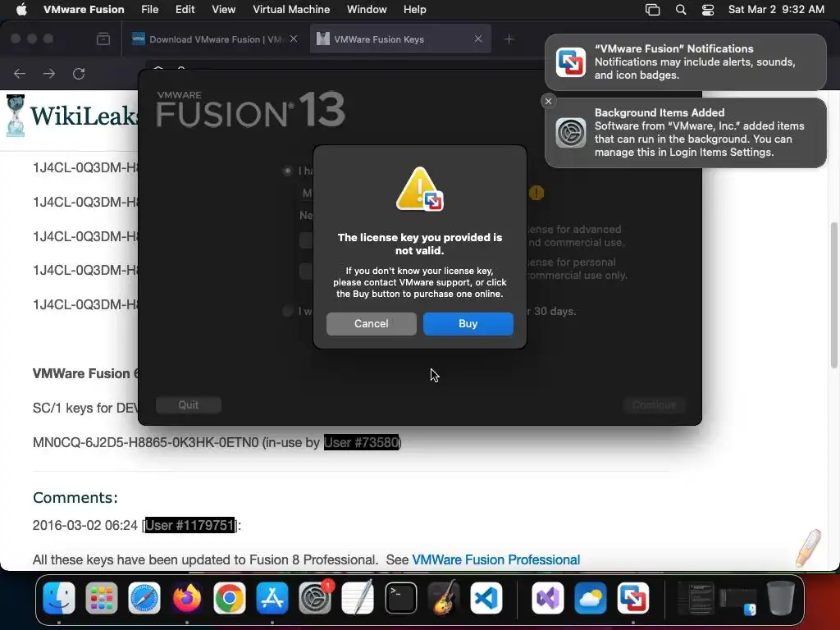Click the dimmed Continue button
Image resolution: width=840 pixels, height=630 pixels.
(654, 405)
